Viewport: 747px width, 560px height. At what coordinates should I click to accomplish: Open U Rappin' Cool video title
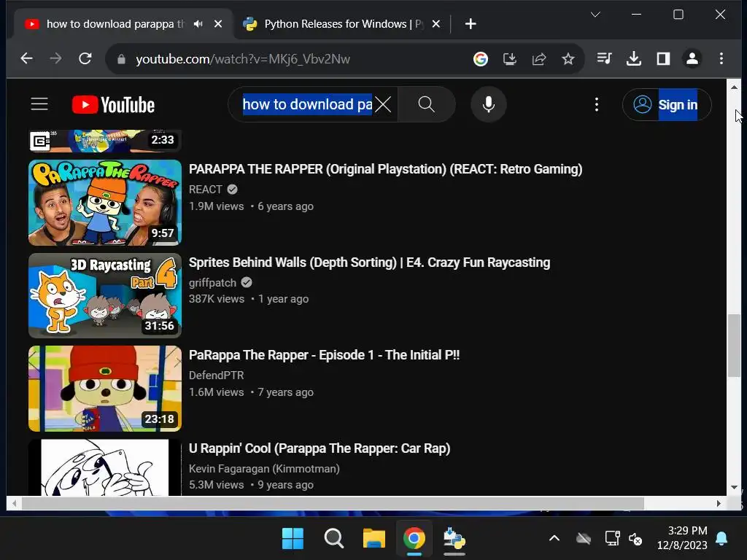click(x=320, y=448)
